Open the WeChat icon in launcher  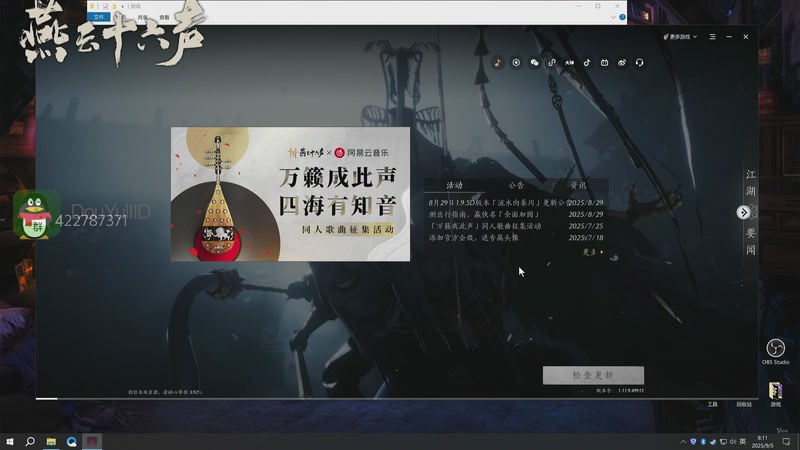[534, 63]
